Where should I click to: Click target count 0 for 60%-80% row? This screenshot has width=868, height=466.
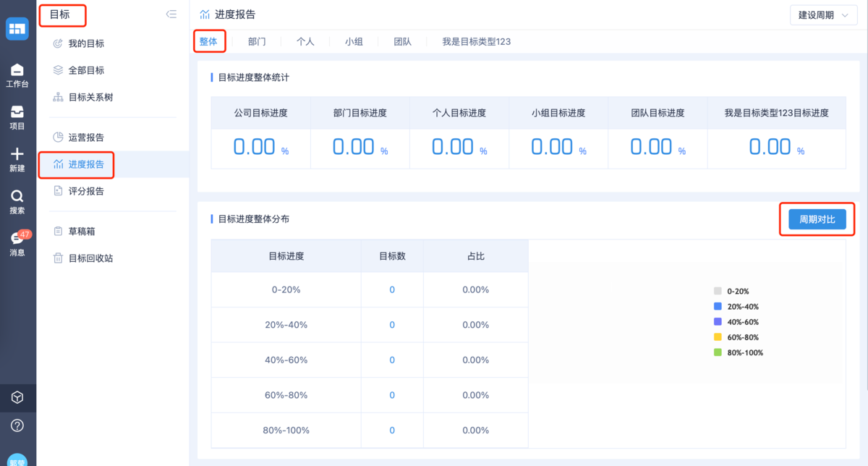coord(392,395)
